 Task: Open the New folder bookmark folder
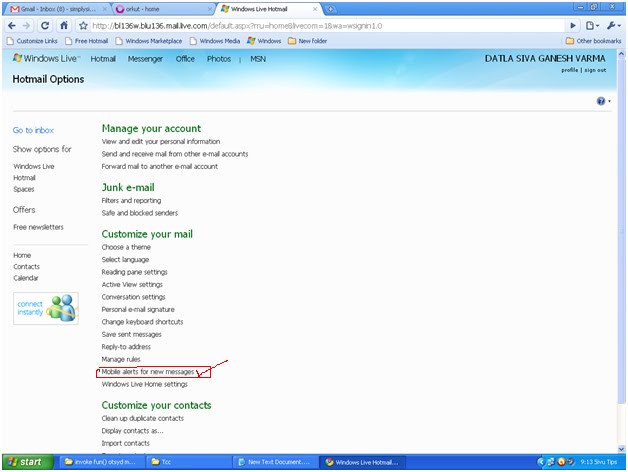(308, 41)
